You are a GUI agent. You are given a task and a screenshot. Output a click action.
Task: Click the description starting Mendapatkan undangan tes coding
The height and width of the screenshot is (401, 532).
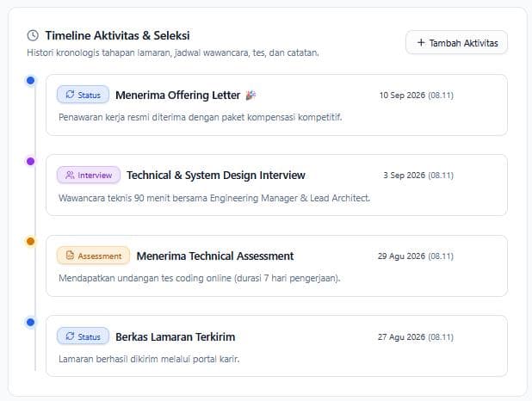click(x=199, y=278)
